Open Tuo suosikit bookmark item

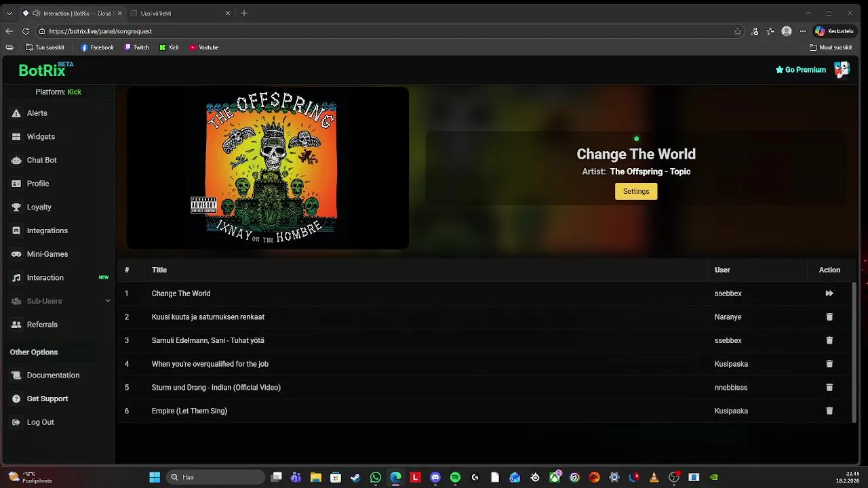45,47
